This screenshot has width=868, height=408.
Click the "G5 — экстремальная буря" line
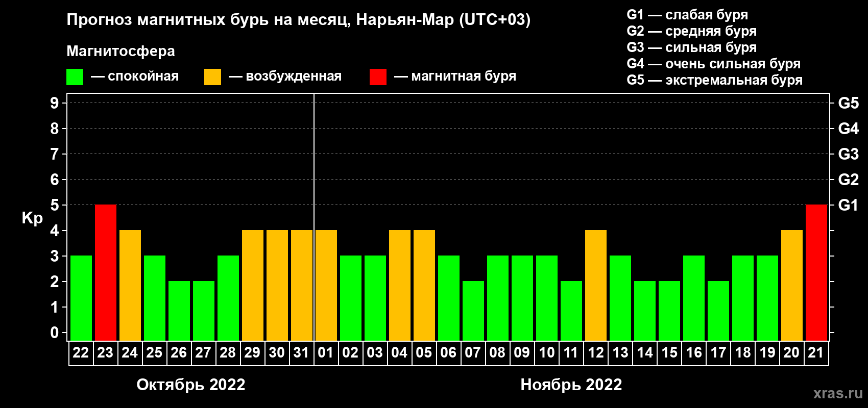pyautogui.click(x=715, y=80)
